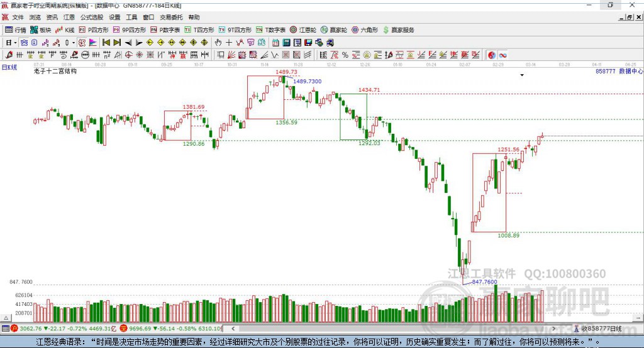The height and width of the screenshot is (348, 644).
Task: Step chart left with black arrow
Action: tap(128, 43)
